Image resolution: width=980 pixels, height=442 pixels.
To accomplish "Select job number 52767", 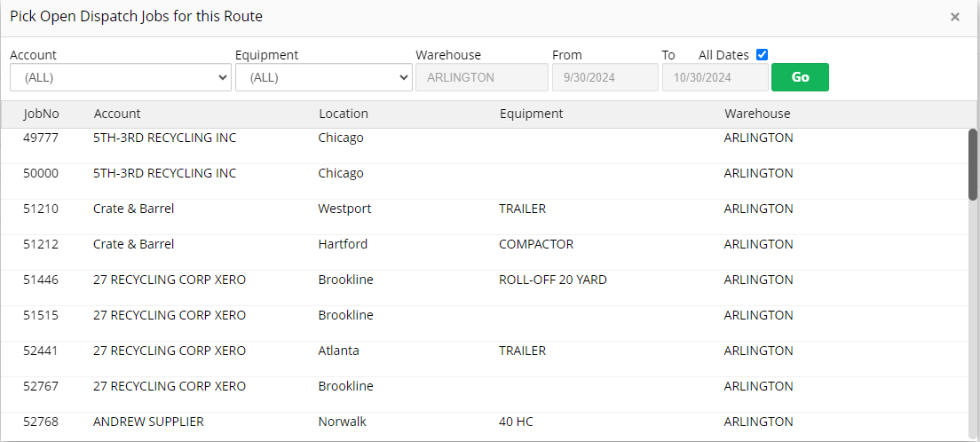I will coord(41,386).
